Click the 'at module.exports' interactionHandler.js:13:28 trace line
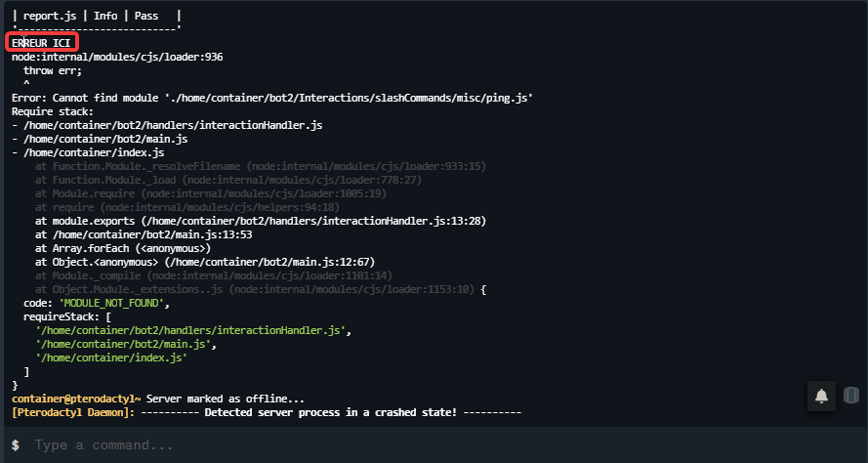 261,221
